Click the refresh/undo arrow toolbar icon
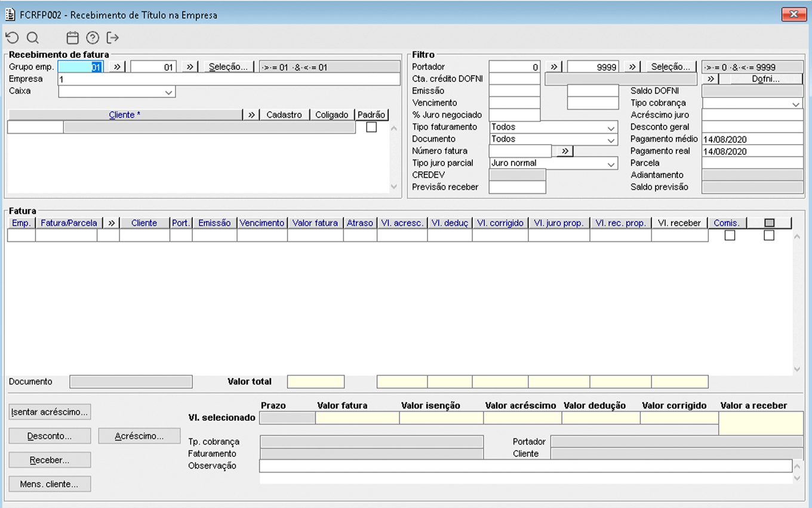This screenshot has width=812, height=508. [x=12, y=38]
